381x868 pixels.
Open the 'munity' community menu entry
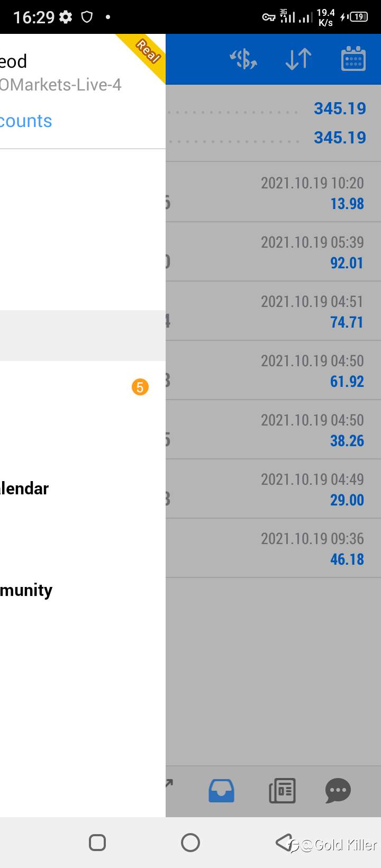(26, 590)
